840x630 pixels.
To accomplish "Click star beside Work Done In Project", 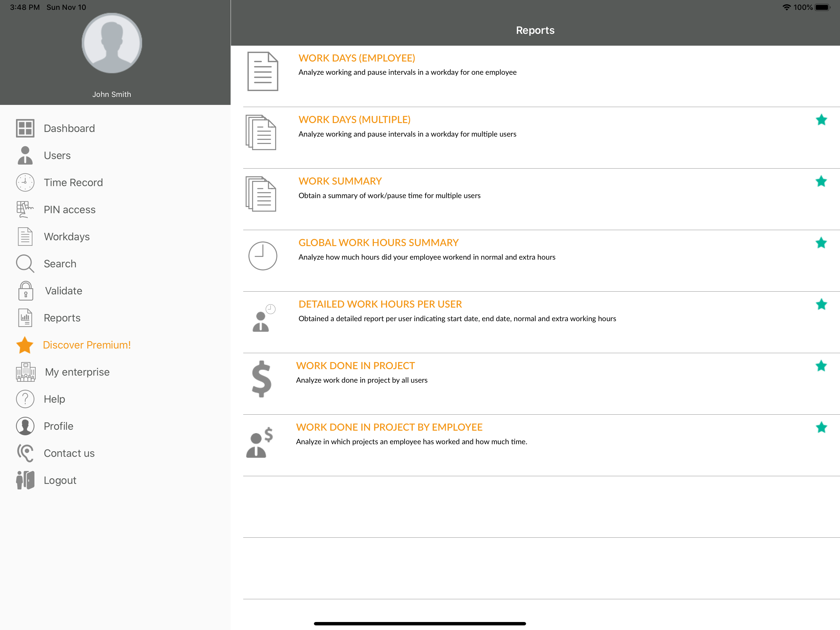I will 821,366.
